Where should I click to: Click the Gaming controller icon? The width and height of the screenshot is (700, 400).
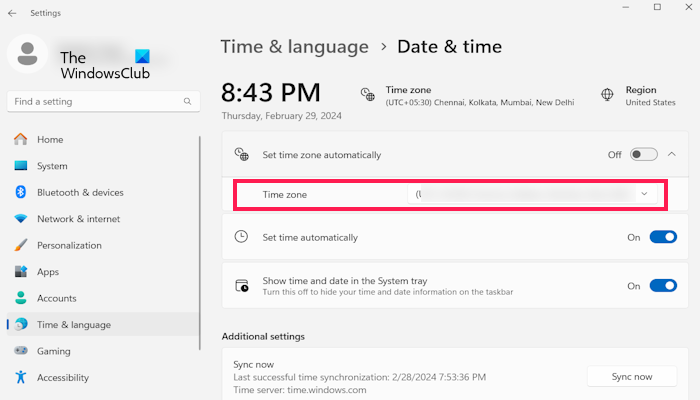click(x=20, y=351)
